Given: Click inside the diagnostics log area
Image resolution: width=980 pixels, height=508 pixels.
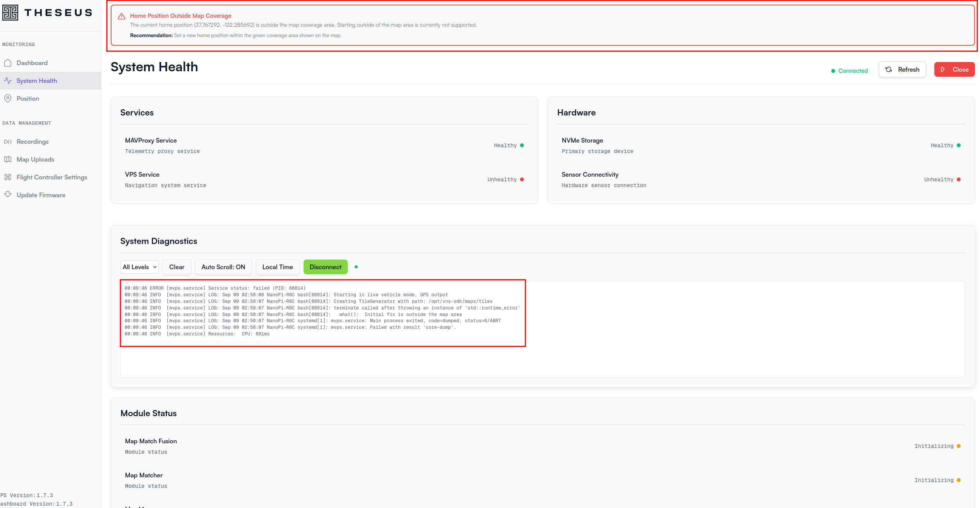Looking at the screenshot, I should tap(542, 356).
